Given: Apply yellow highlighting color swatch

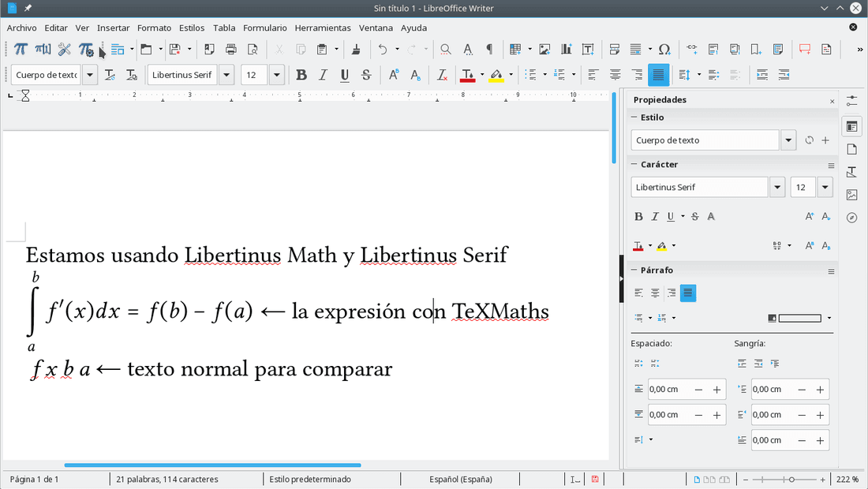Looking at the screenshot, I should point(496,75).
